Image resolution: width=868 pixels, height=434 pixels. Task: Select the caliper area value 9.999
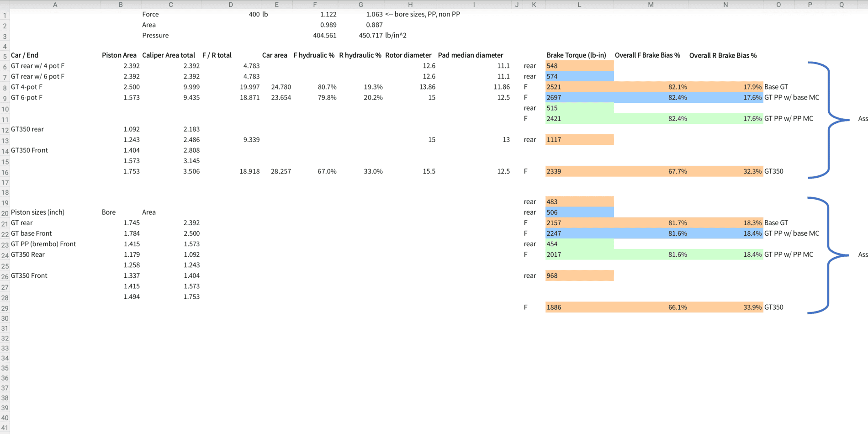pos(191,87)
